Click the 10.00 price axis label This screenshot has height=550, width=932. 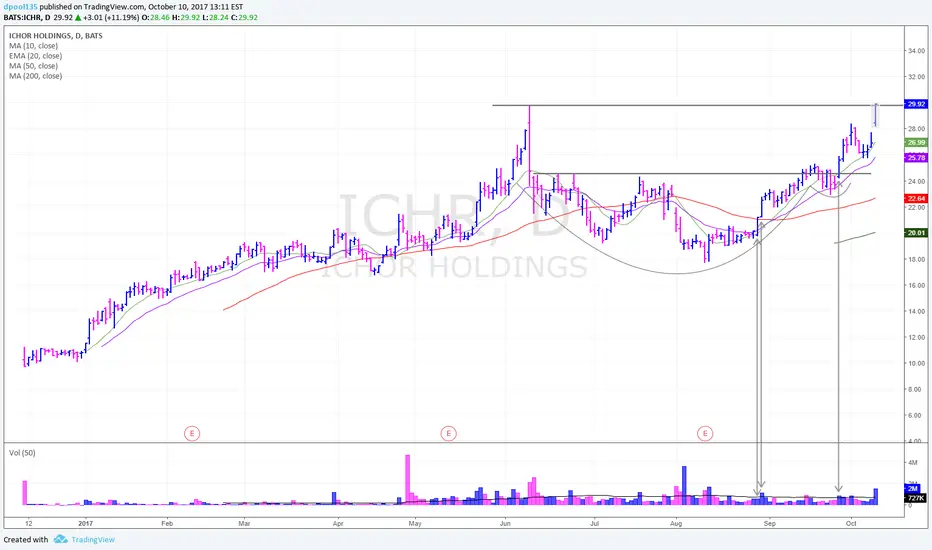click(x=916, y=364)
